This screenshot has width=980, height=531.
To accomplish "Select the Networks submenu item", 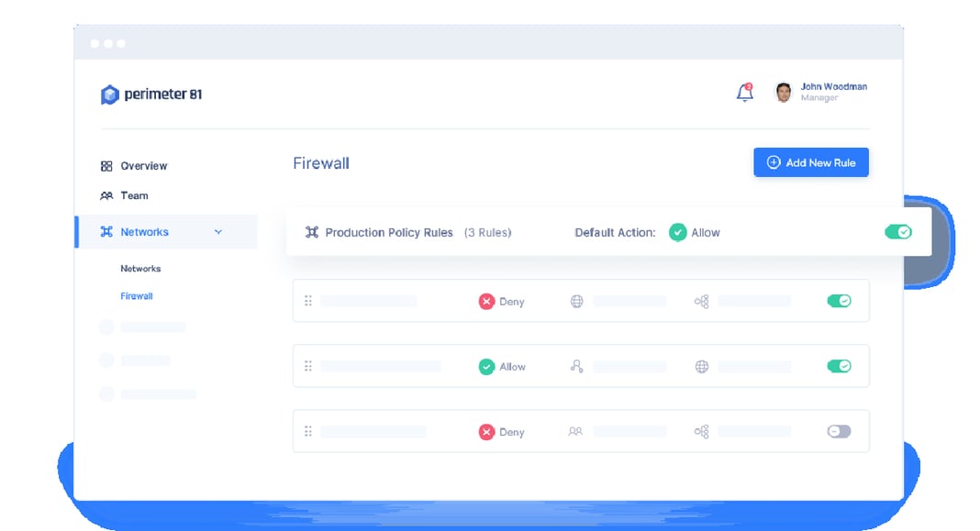I will coord(140,269).
